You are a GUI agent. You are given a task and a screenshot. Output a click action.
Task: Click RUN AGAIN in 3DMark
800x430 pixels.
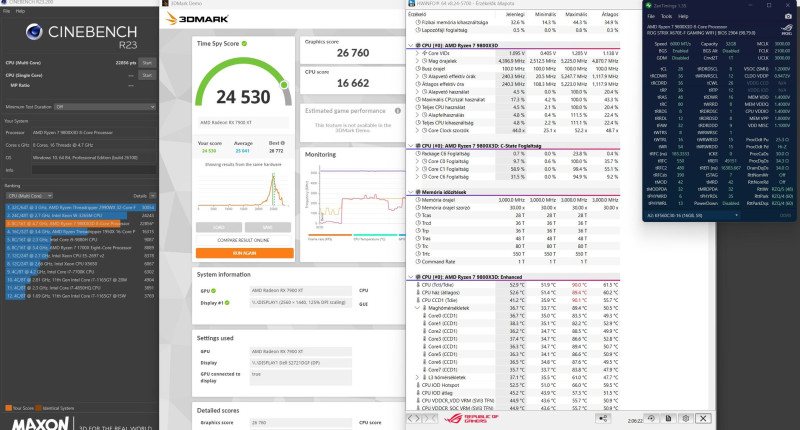point(244,253)
